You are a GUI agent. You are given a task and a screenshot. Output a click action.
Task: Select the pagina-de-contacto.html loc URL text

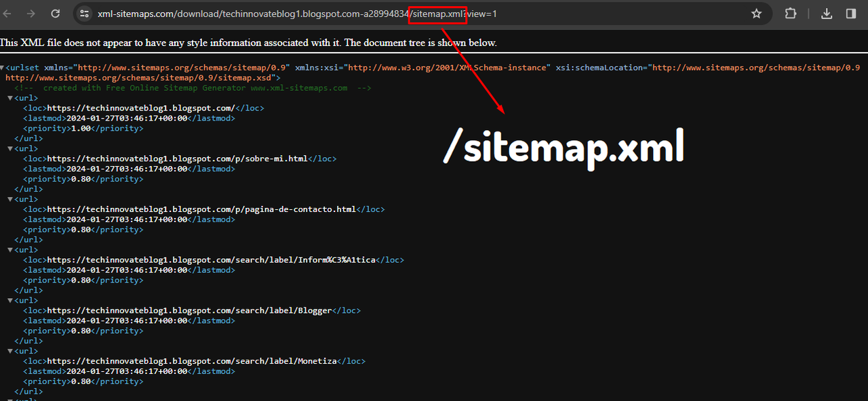[201, 209]
